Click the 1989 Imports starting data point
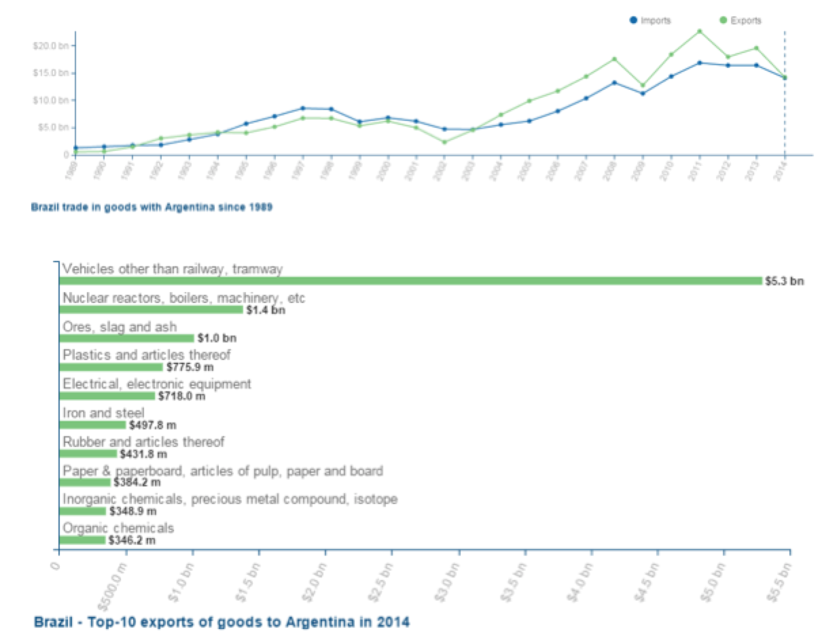 (x=75, y=147)
